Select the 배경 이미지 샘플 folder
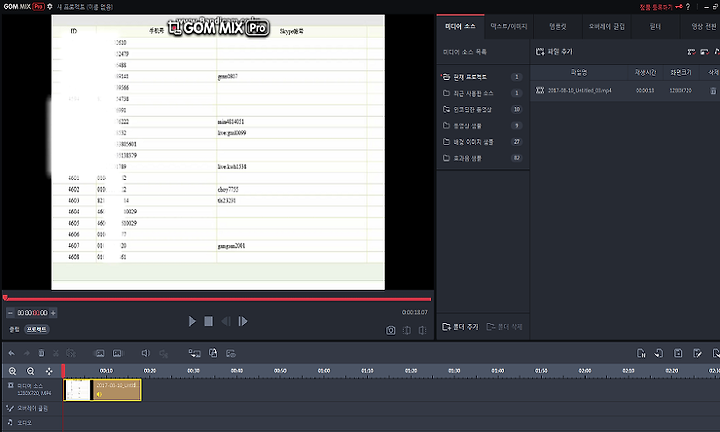 (x=481, y=142)
